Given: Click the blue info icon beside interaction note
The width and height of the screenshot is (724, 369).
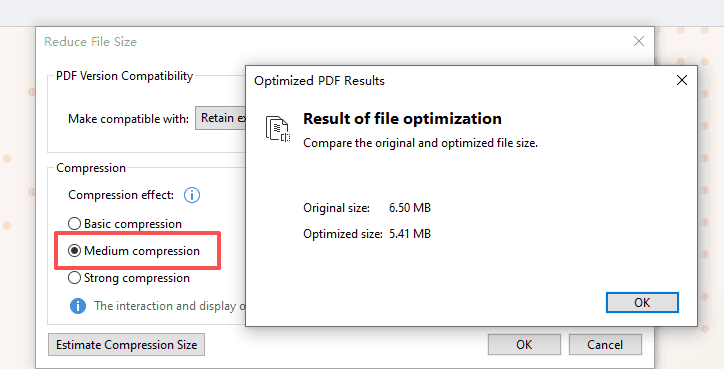Looking at the screenshot, I should (x=78, y=306).
